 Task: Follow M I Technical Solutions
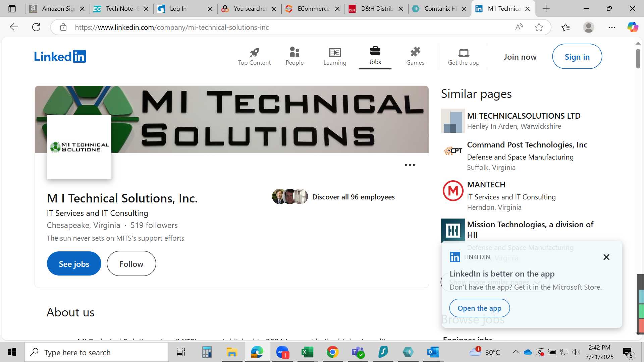[x=131, y=264]
